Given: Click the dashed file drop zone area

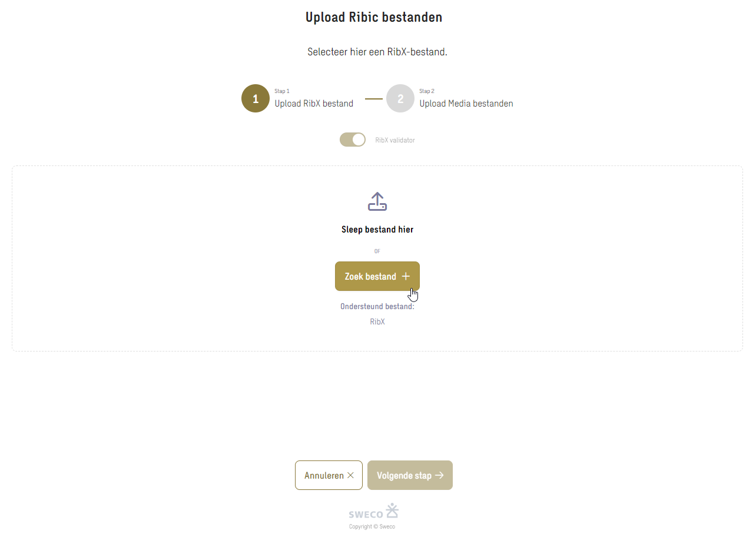Looking at the screenshot, I should click(377, 258).
